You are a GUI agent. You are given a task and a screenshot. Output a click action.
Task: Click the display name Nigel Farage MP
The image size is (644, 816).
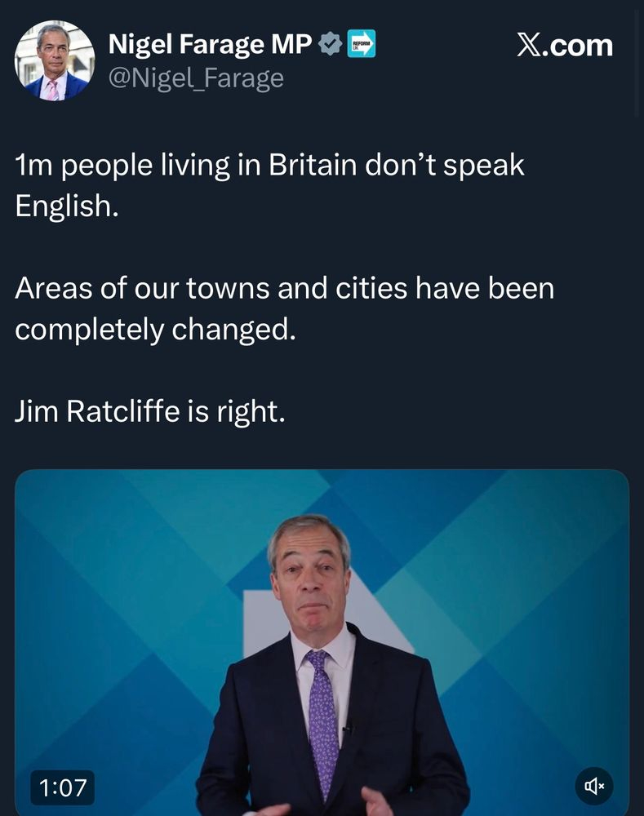210,46
